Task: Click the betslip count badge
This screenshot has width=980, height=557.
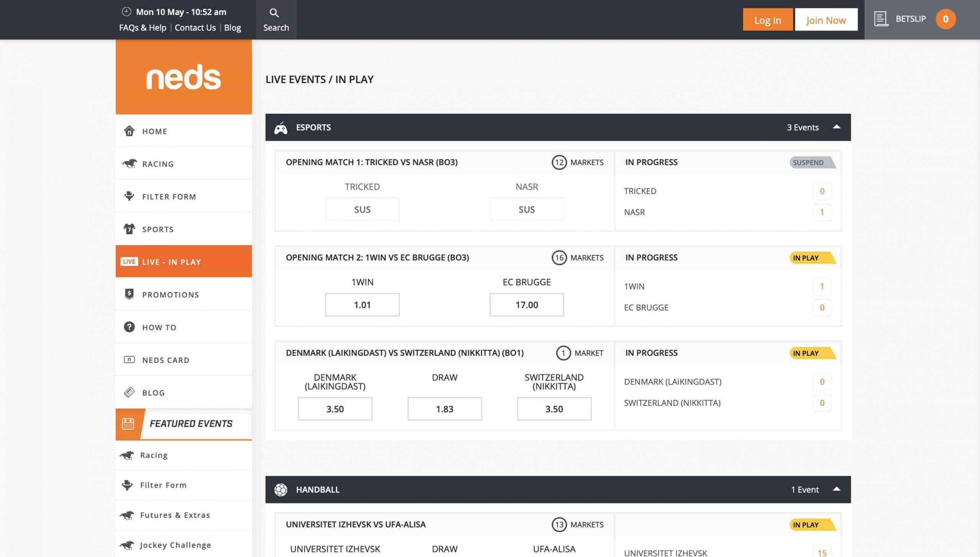Action: point(945,19)
